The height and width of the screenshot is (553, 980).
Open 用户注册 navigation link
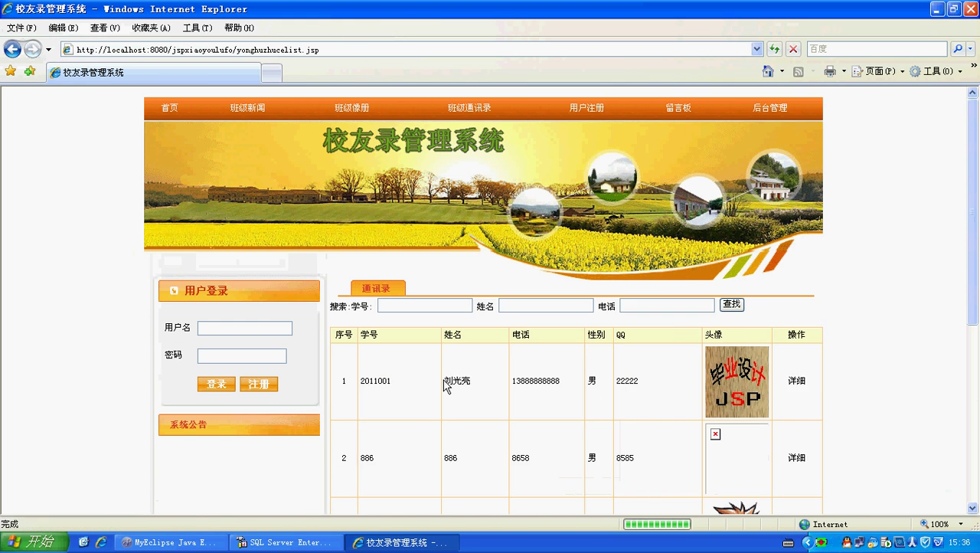(586, 108)
